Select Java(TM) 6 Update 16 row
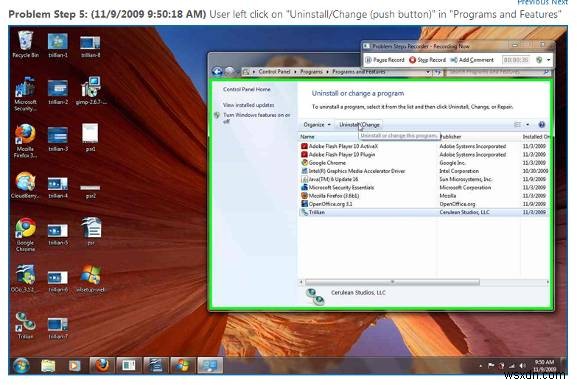The height and width of the screenshot is (385, 577). point(424,179)
